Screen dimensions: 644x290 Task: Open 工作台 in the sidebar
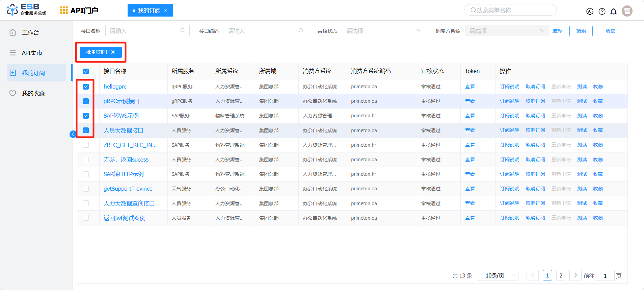coord(30,32)
